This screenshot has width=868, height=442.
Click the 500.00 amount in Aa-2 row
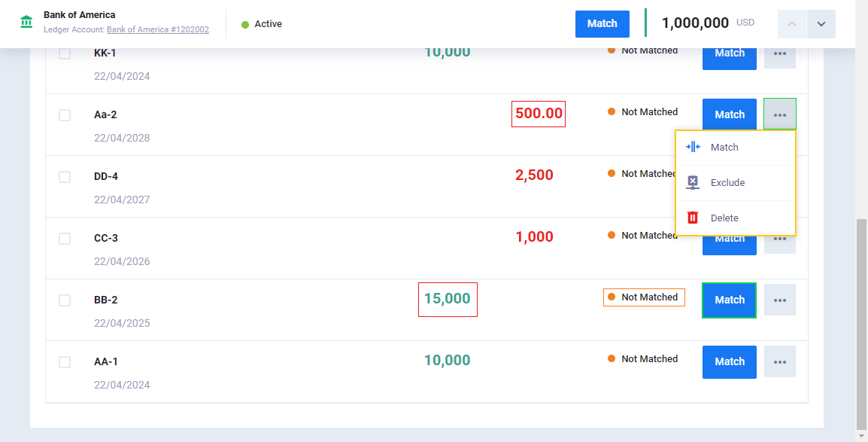point(539,114)
